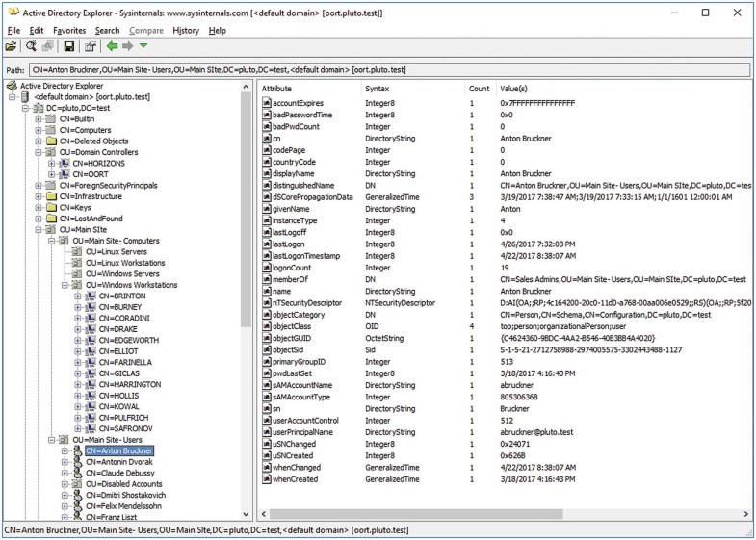
Task: Click the accountExpires attribute icon
Action: pos(267,103)
